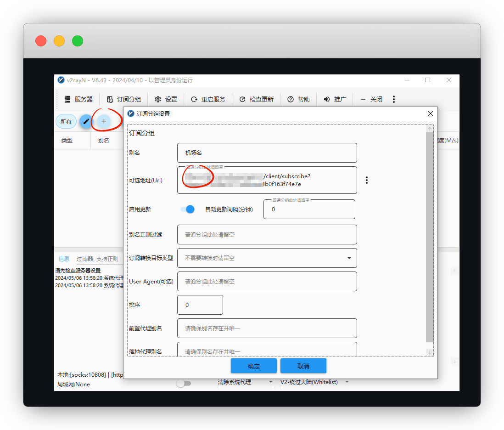Switch to the 信息 info tab

(x=64, y=259)
